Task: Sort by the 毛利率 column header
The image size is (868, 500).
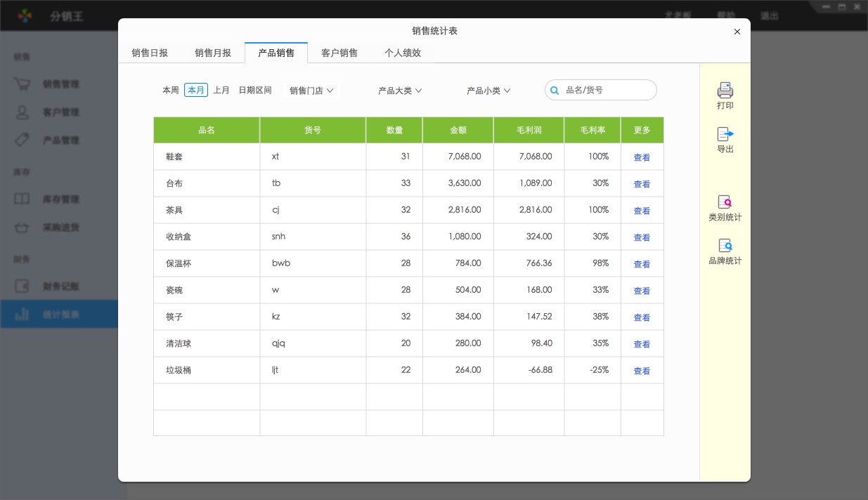Action: [x=592, y=131]
